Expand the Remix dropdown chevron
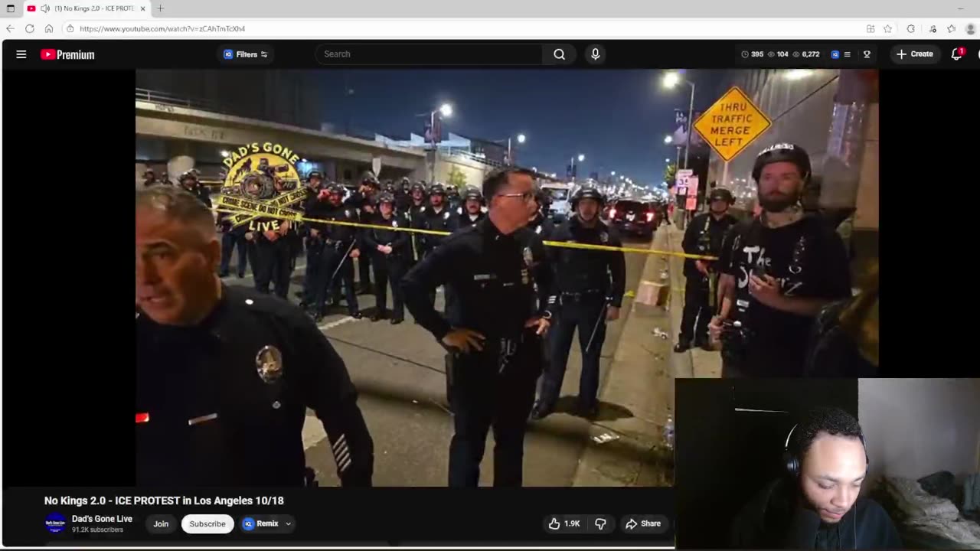The width and height of the screenshot is (980, 551). 288,524
